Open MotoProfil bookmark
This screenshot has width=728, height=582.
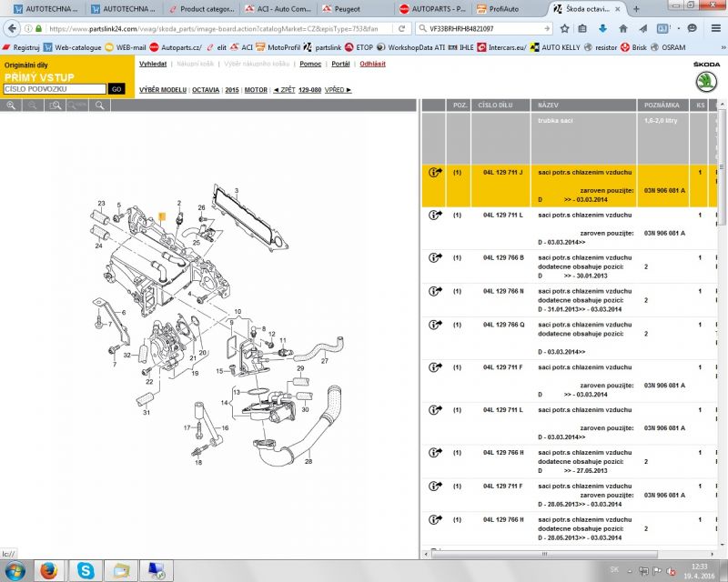(x=278, y=47)
